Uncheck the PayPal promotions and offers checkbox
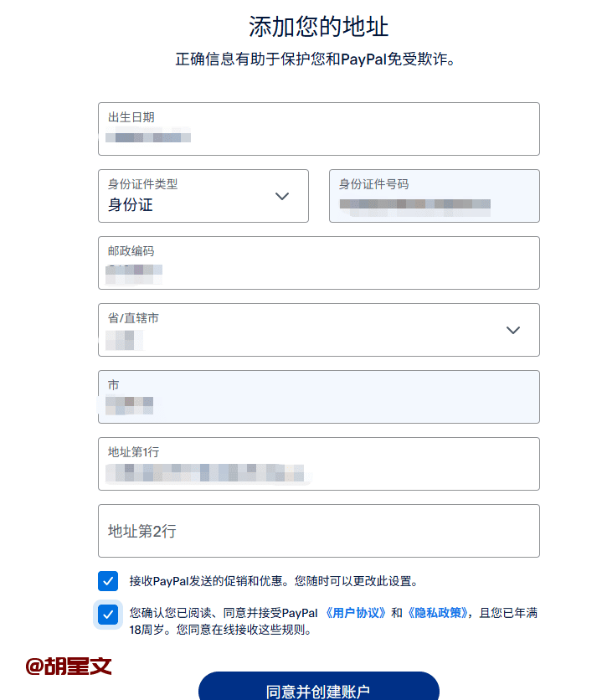607x700 pixels. tap(108, 581)
